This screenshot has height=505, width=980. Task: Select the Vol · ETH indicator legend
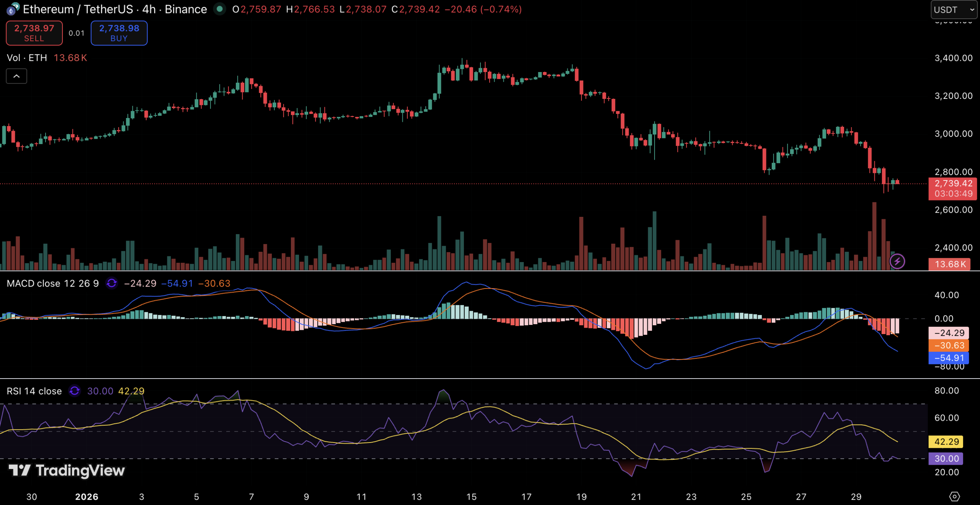point(27,58)
